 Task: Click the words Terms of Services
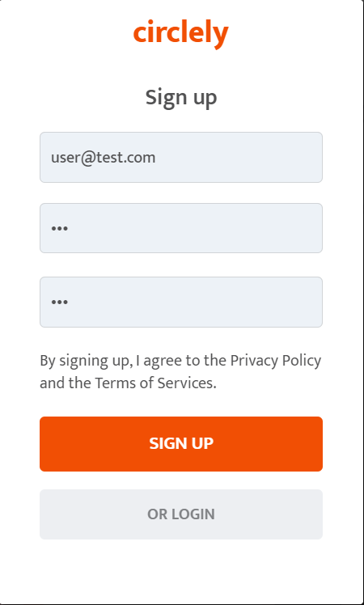(154, 383)
